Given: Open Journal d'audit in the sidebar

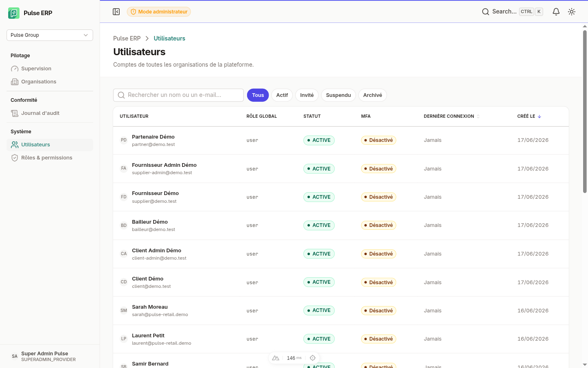Looking at the screenshot, I should coord(50,113).
